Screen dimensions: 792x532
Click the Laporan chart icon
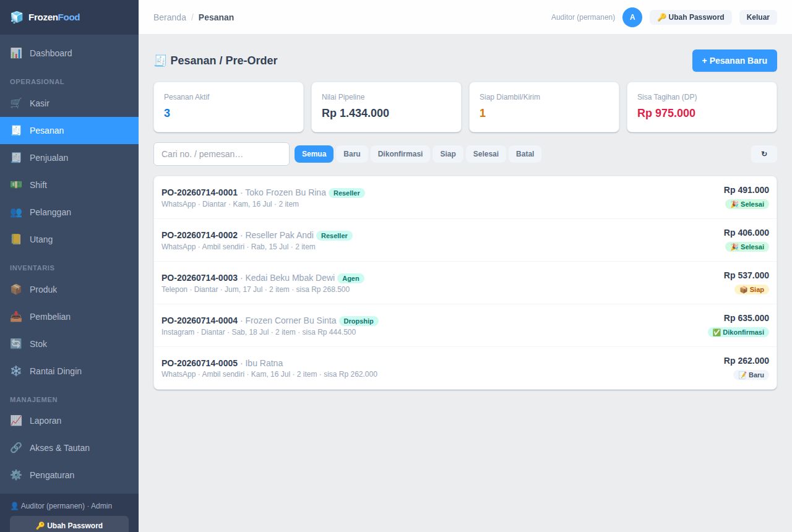[x=16, y=421]
